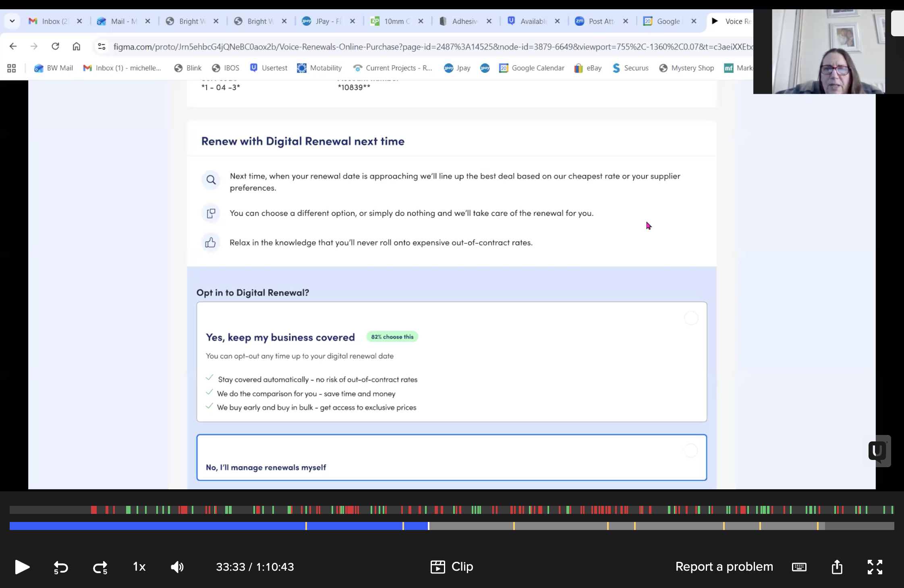
Task: Select 'No, I'll manage renewals myself' radio
Action: pos(691,451)
